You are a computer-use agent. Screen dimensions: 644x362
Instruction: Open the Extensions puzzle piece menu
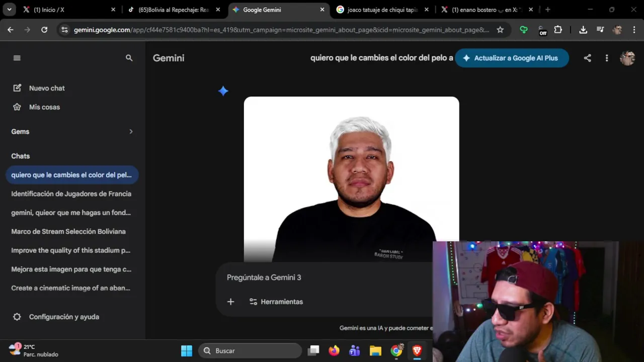click(558, 30)
